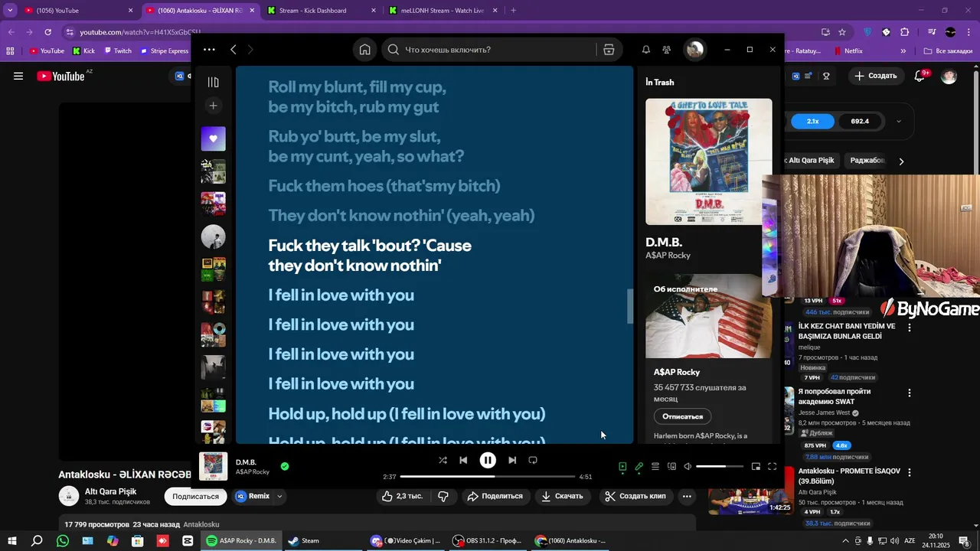The image size is (980, 551).
Task: Focus Spotify search field
Action: [x=490, y=50]
